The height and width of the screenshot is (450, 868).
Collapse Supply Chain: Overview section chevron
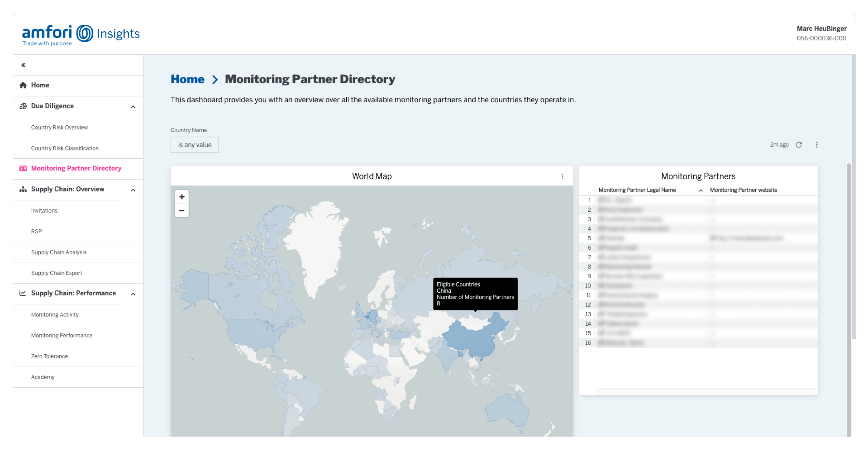(x=133, y=190)
